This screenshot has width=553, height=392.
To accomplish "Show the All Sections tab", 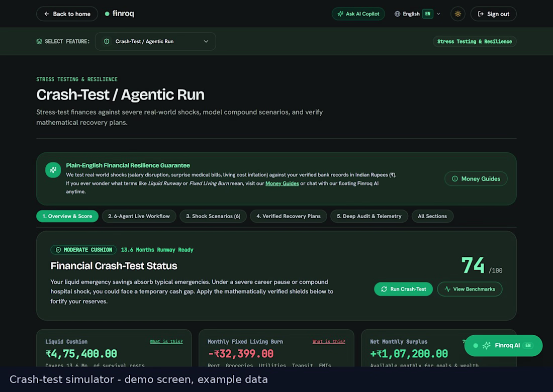I will [432, 216].
